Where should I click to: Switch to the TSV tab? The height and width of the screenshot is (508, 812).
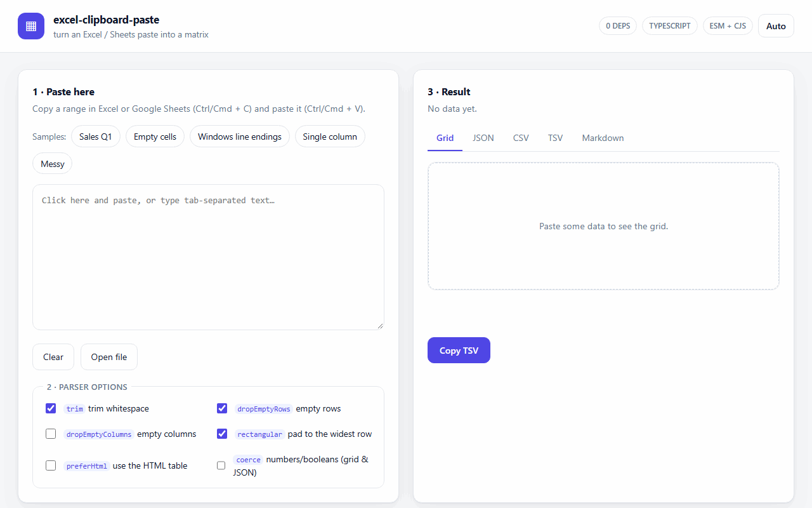[555, 138]
